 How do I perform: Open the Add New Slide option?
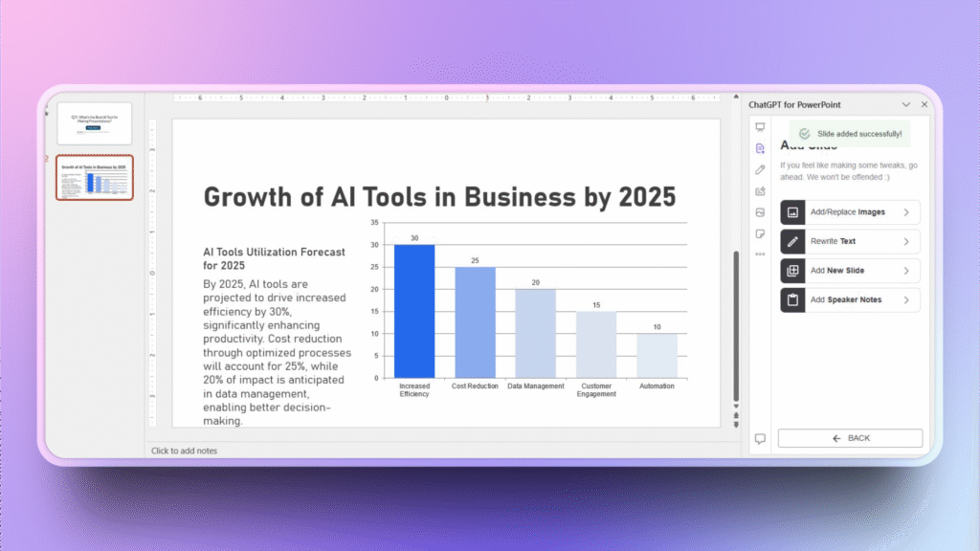tap(850, 271)
